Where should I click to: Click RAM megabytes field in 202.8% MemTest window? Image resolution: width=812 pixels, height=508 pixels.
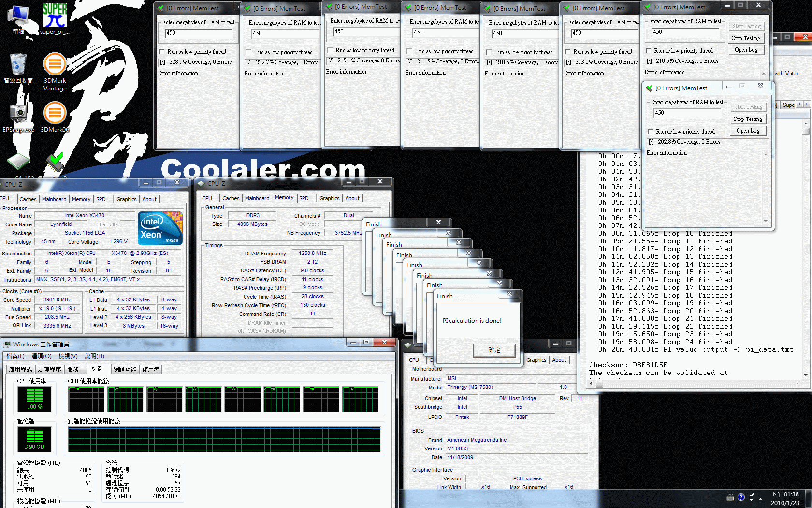click(x=687, y=113)
